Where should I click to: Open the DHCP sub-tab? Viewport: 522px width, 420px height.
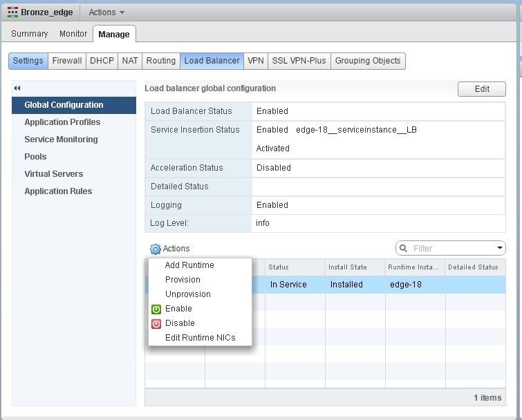(x=102, y=61)
